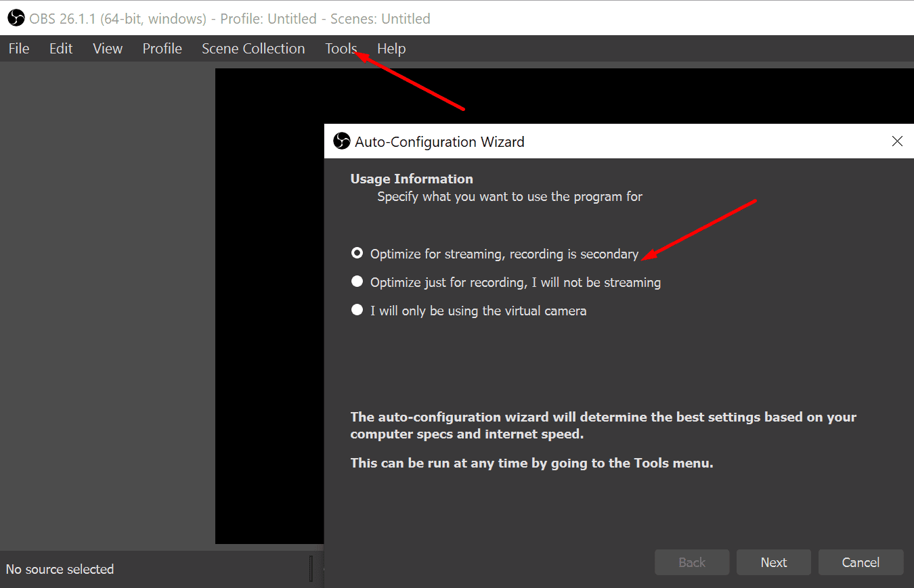Image resolution: width=914 pixels, height=588 pixels.
Task: Click the OBS 26.1.1 window title text
Action: (x=230, y=19)
